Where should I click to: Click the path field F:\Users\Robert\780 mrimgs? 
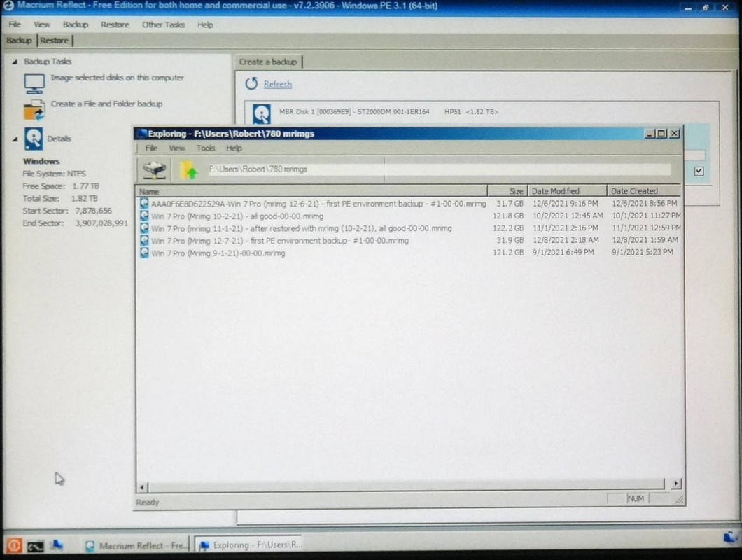(x=440, y=169)
